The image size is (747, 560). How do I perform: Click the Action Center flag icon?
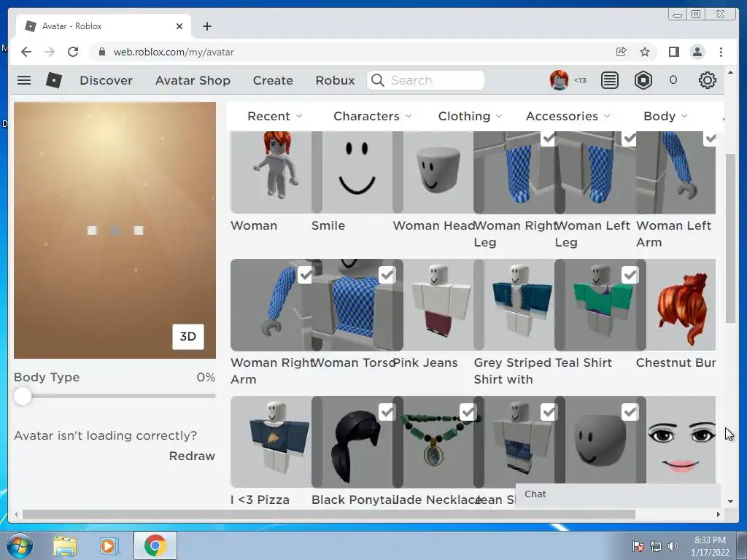(x=638, y=546)
